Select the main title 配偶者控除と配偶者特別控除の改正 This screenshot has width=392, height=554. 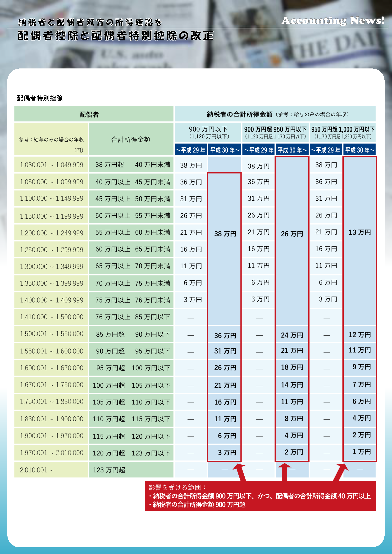click(116, 36)
